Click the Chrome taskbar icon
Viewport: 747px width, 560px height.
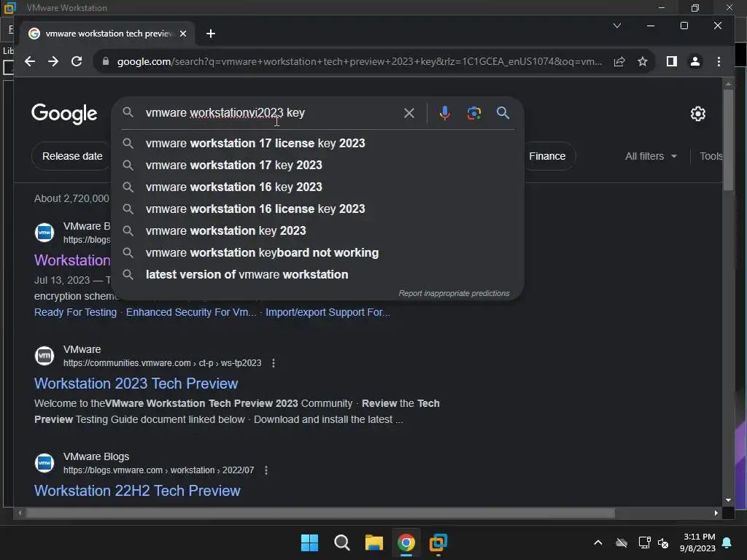tap(406, 542)
